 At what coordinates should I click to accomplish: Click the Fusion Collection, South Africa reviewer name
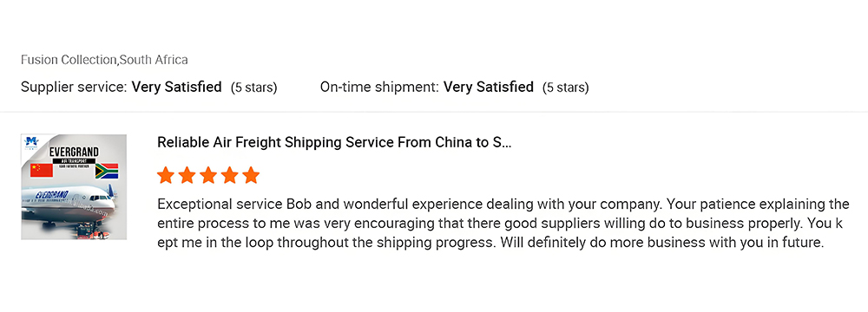click(104, 60)
